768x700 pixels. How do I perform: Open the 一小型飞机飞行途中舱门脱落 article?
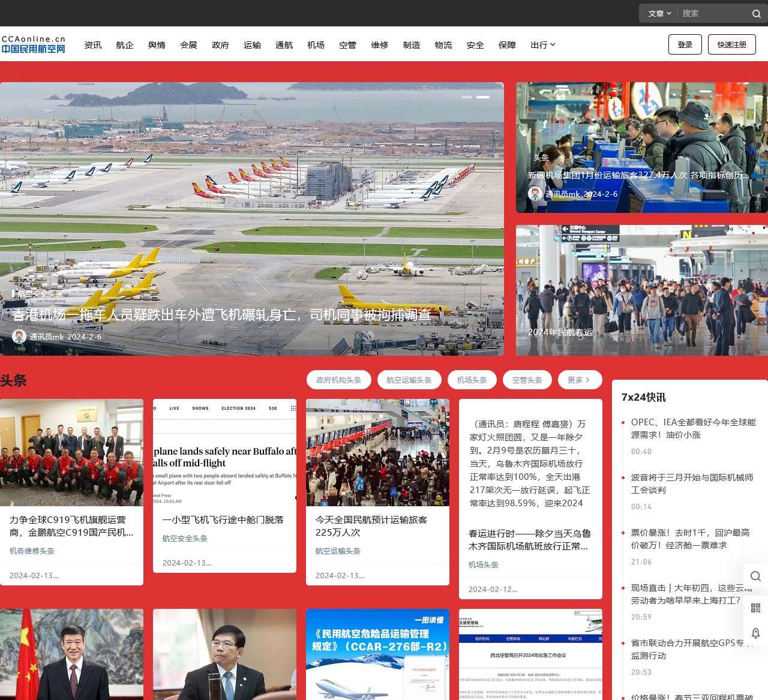pos(223,520)
